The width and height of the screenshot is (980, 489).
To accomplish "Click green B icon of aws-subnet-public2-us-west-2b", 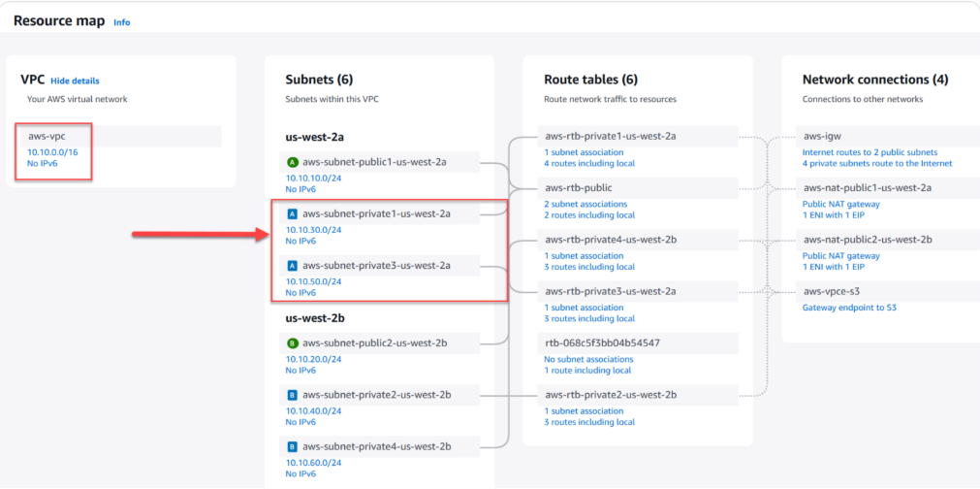I will pyautogui.click(x=293, y=342).
